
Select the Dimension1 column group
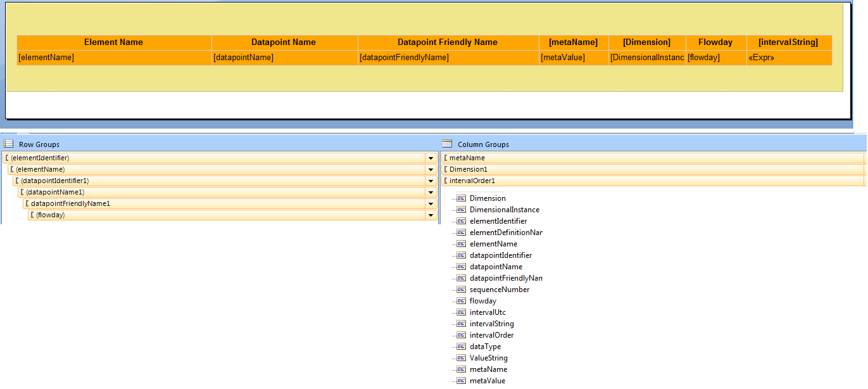click(x=653, y=169)
